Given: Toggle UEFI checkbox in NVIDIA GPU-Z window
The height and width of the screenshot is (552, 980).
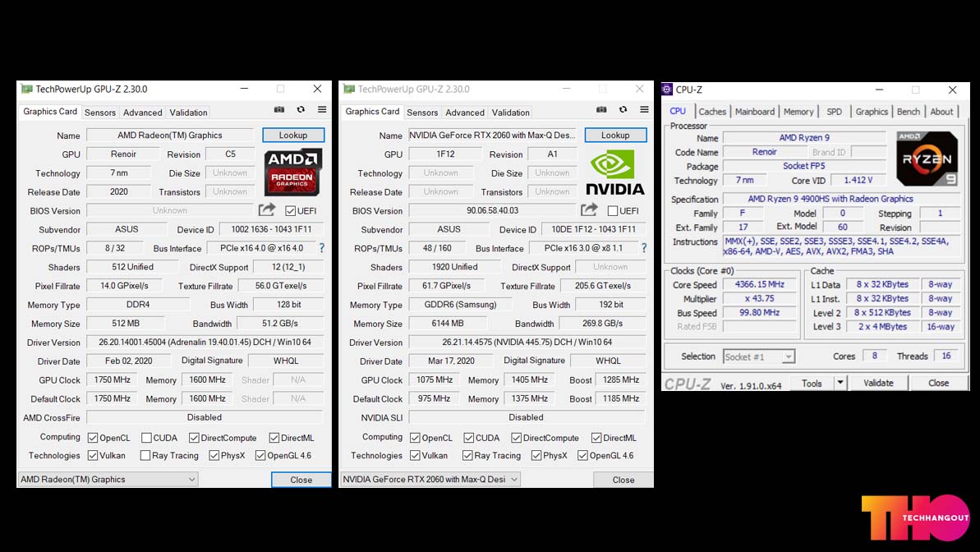Looking at the screenshot, I should tap(613, 210).
